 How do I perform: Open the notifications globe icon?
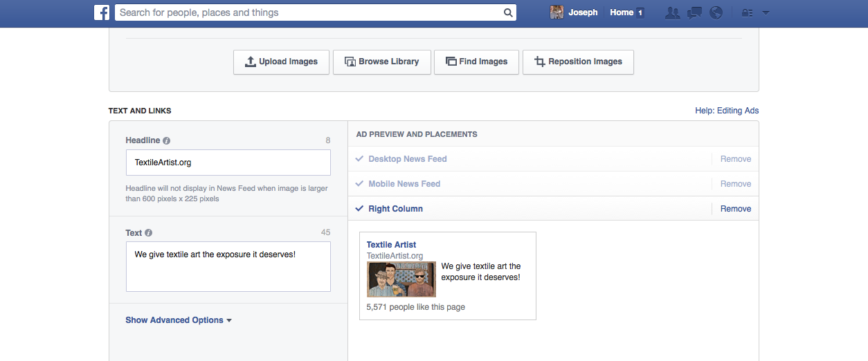coord(716,12)
